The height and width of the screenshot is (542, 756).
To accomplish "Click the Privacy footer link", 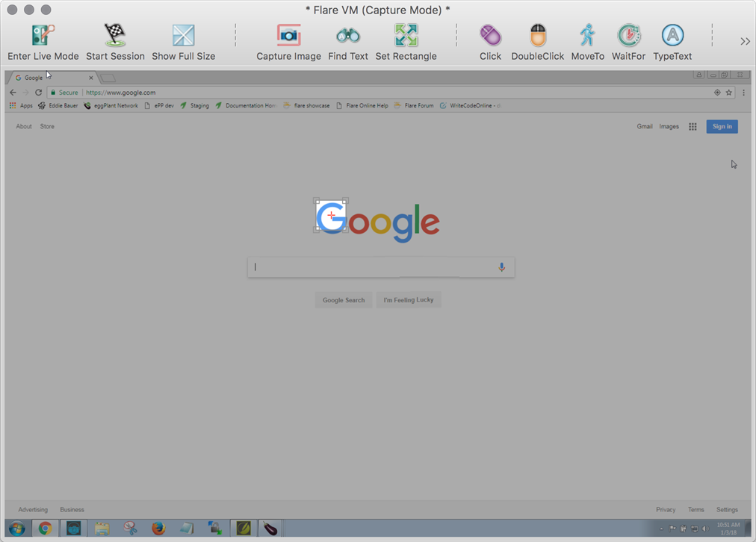I will [x=666, y=510].
